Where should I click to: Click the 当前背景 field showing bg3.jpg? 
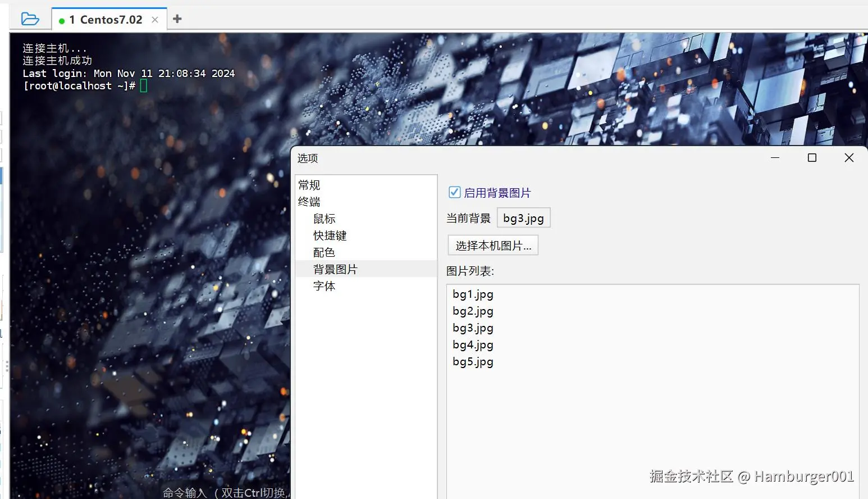523,217
